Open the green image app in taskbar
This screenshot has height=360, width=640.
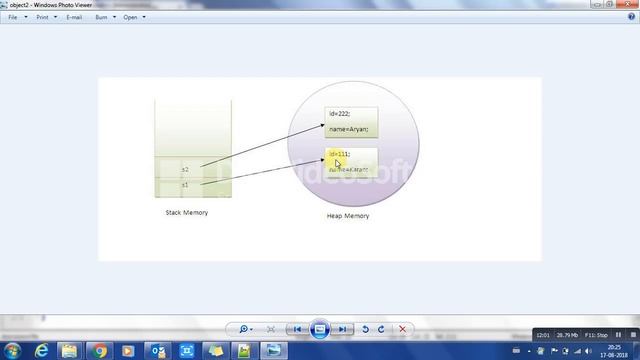(x=244, y=351)
